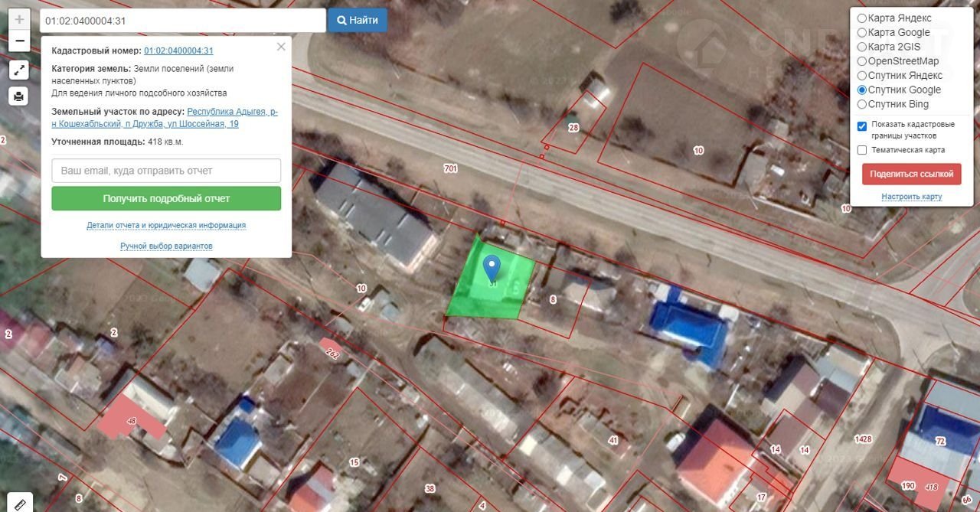Open Ручной выбор вариантов link

(x=166, y=246)
